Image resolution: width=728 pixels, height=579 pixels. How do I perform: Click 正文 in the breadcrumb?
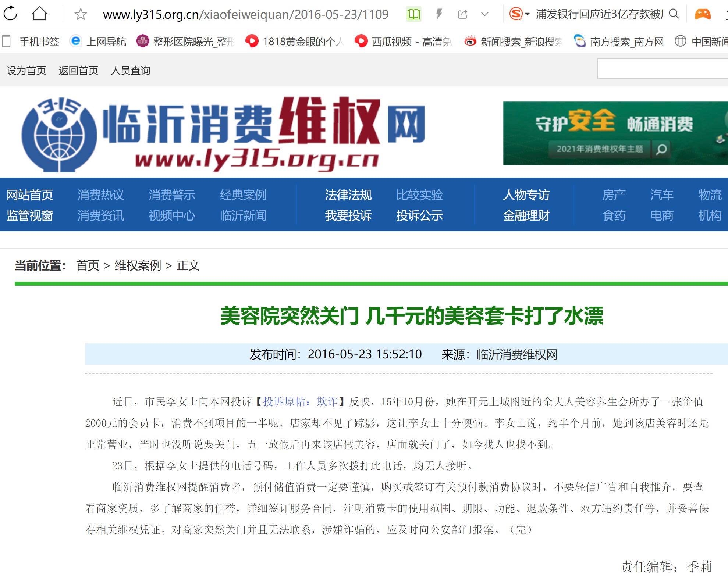188,265
